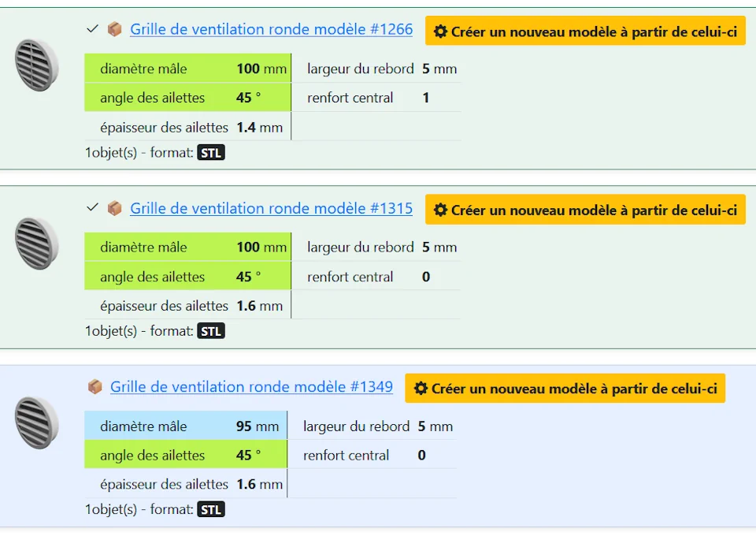Click the grille thumbnail of model #1349

click(x=37, y=422)
